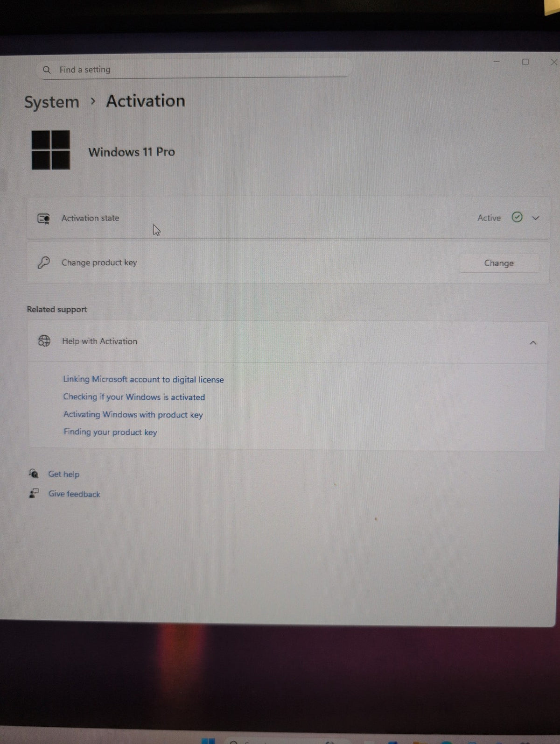560x744 pixels.
Task: Open Checking if your Windows is activated
Action: (x=134, y=397)
